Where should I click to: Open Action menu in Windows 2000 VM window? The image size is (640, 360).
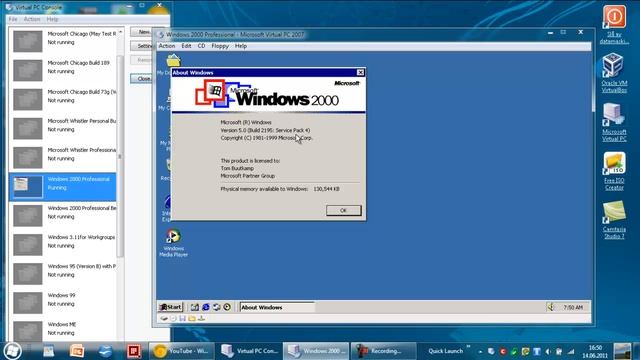tap(167, 46)
